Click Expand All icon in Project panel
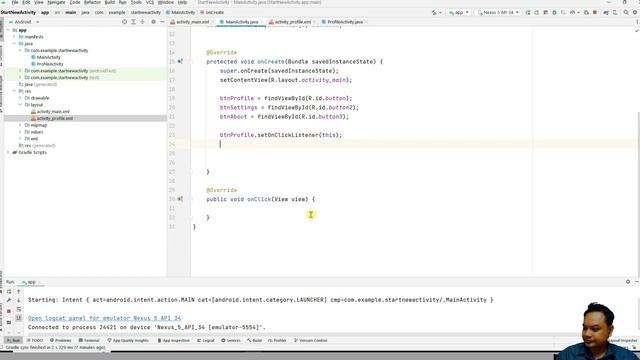 click(133, 22)
